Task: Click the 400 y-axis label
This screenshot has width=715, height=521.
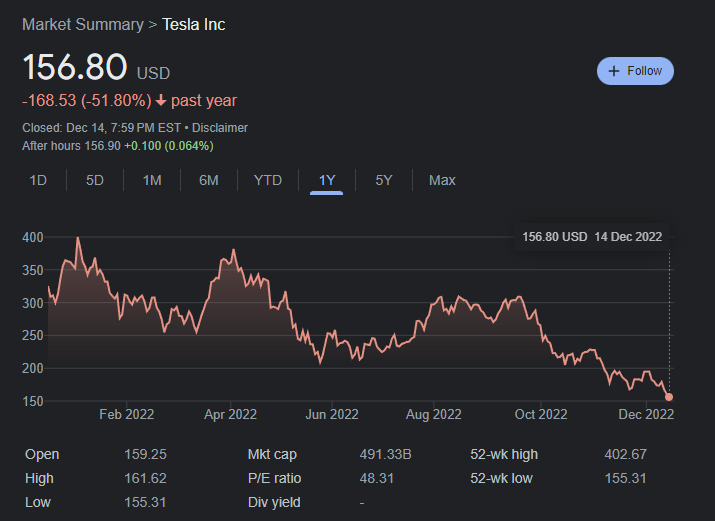Action: pyautogui.click(x=33, y=237)
